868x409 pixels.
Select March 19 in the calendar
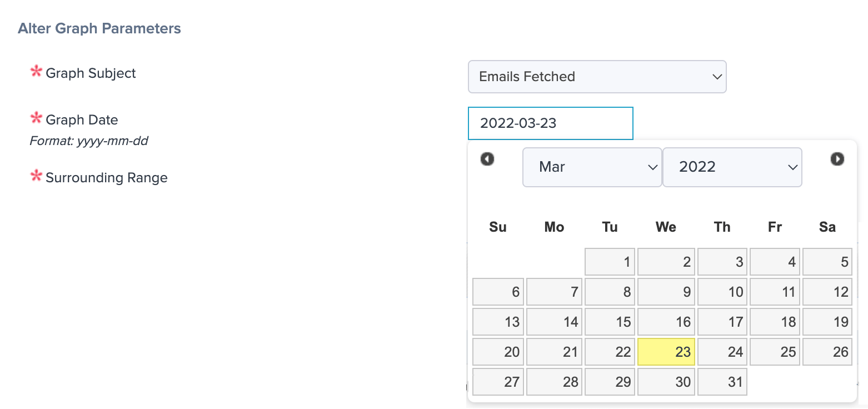pos(827,322)
